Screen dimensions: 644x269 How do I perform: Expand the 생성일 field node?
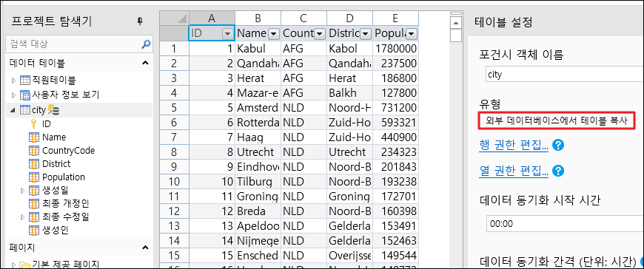(x=23, y=190)
